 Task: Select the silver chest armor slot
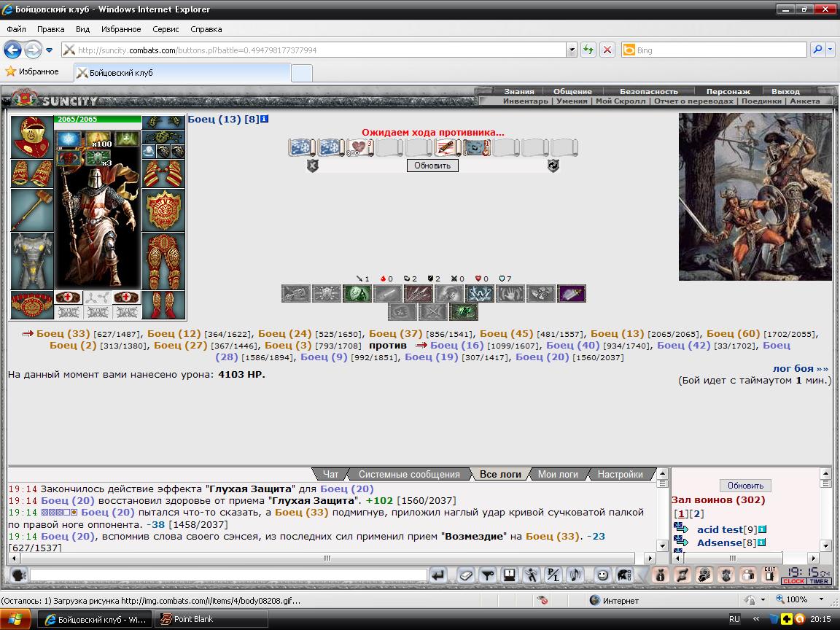pyautogui.click(x=32, y=261)
